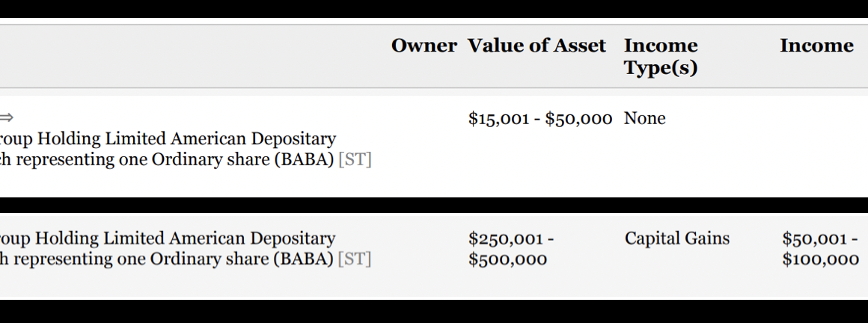868x323 pixels.
Task: Select the $250,001 - $500,000 asset value
Action: pyautogui.click(x=511, y=249)
